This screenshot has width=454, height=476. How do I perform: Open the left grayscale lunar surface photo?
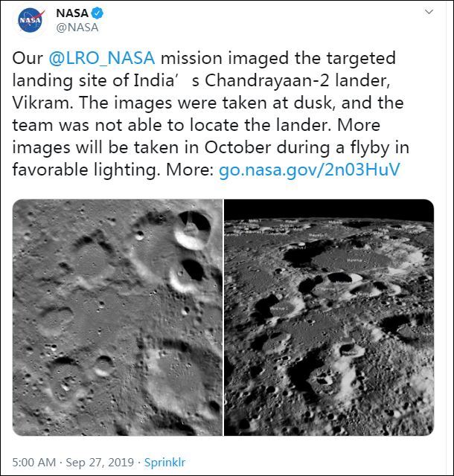(x=117, y=317)
